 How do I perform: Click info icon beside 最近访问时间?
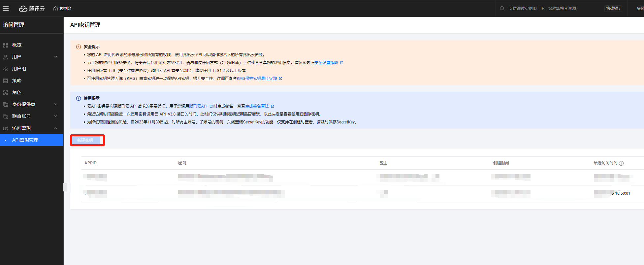(621, 163)
